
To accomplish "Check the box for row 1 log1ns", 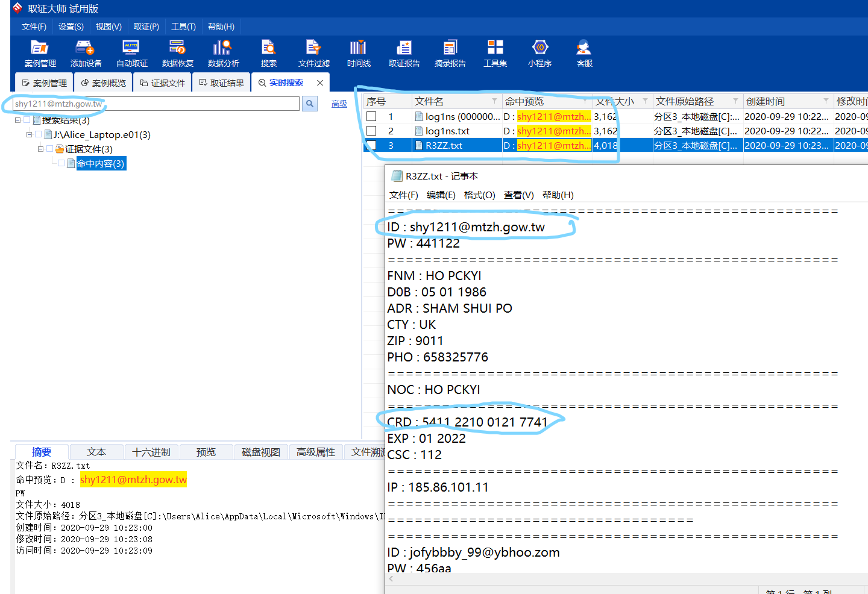I will pyautogui.click(x=371, y=116).
